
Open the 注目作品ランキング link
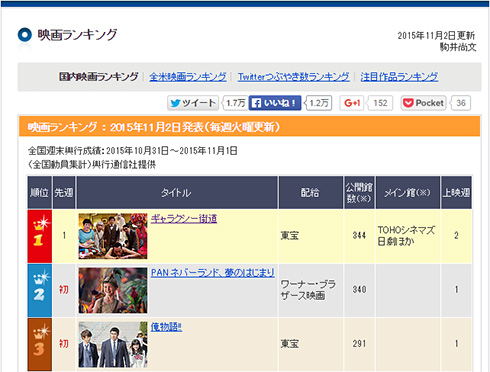[399, 77]
